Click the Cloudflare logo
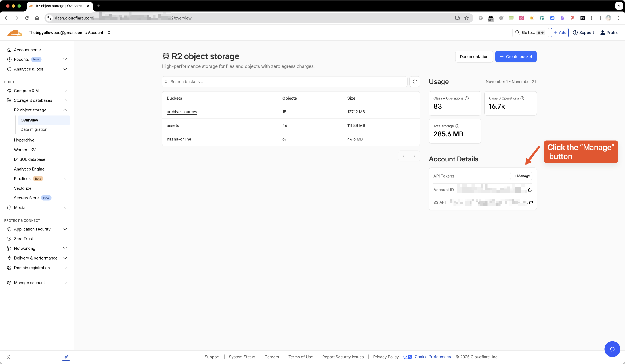This screenshot has height=364, width=625. click(14, 33)
